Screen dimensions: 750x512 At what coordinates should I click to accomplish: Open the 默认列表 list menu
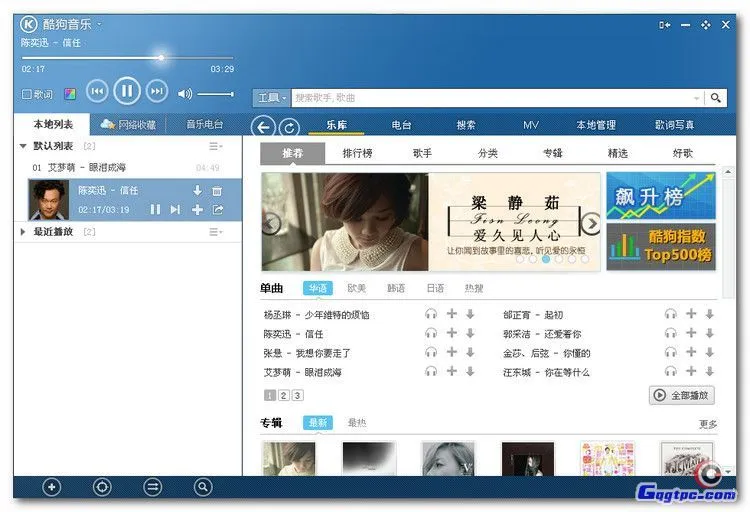216,146
